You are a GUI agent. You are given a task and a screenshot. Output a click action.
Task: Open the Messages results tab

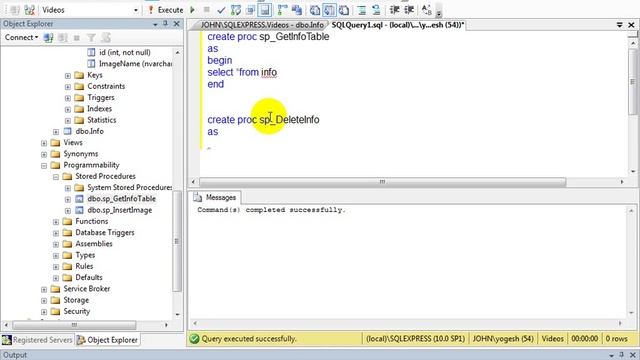coord(216,198)
